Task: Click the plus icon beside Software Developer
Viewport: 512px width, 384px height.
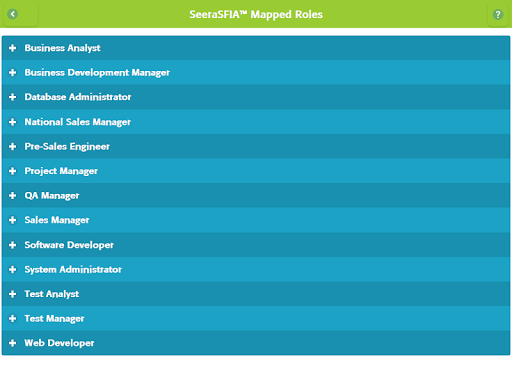Action: [x=13, y=245]
